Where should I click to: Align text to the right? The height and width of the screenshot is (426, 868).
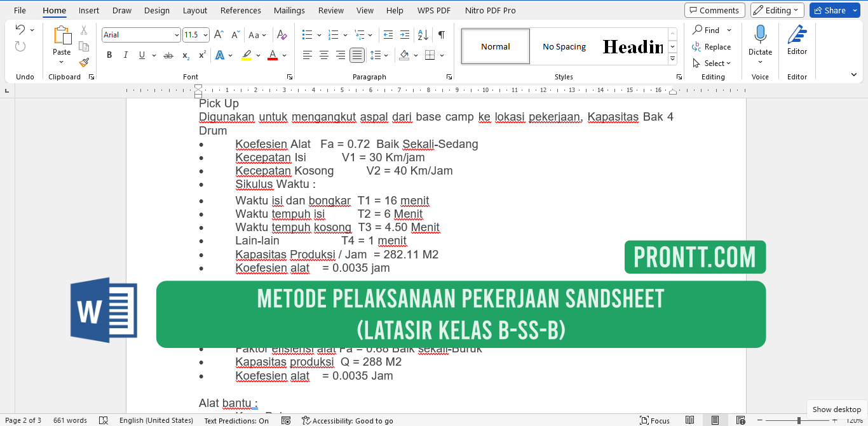pyautogui.click(x=341, y=55)
